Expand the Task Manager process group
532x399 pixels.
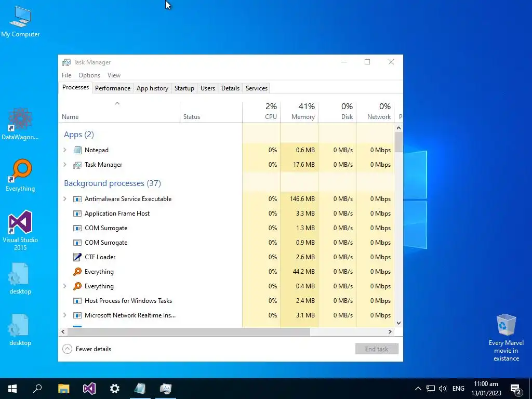tap(65, 164)
